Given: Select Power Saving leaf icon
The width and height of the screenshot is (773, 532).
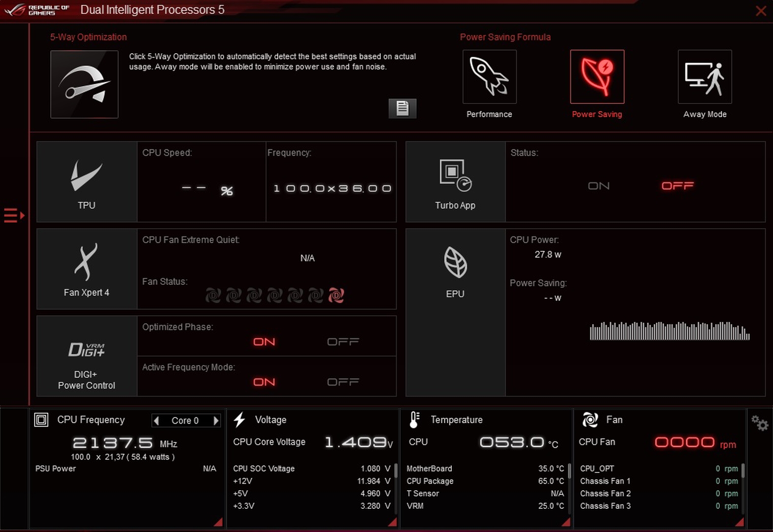Looking at the screenshot, I should coord(597,77).
